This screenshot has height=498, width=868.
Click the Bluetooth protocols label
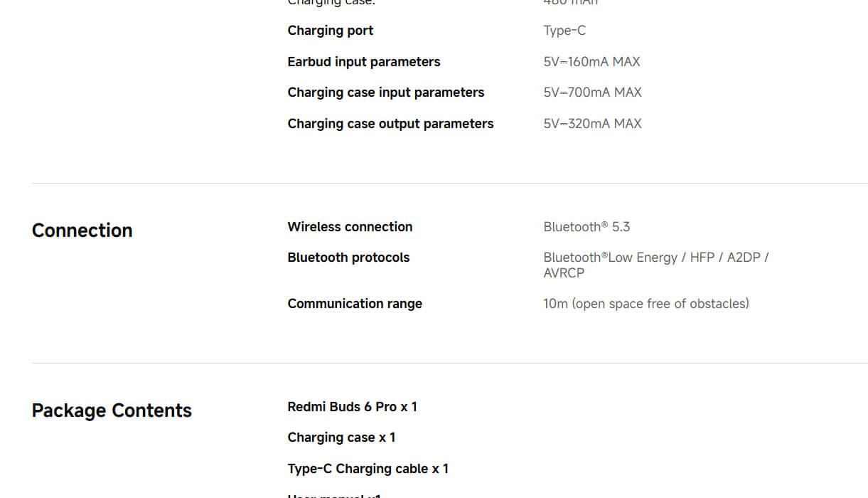[348, 258]
